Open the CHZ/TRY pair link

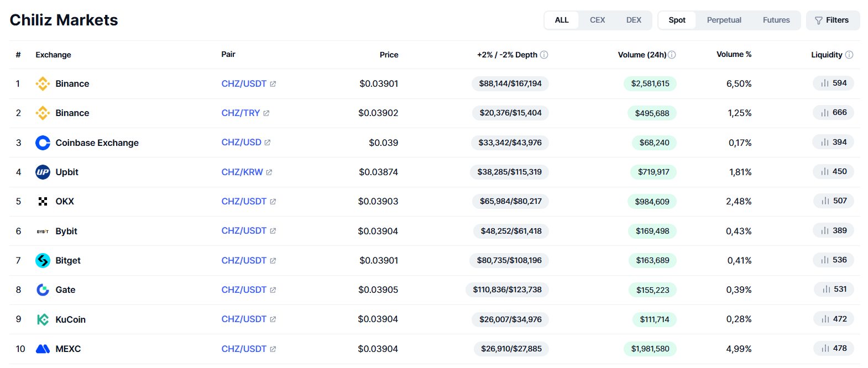(x=240, y=113)
